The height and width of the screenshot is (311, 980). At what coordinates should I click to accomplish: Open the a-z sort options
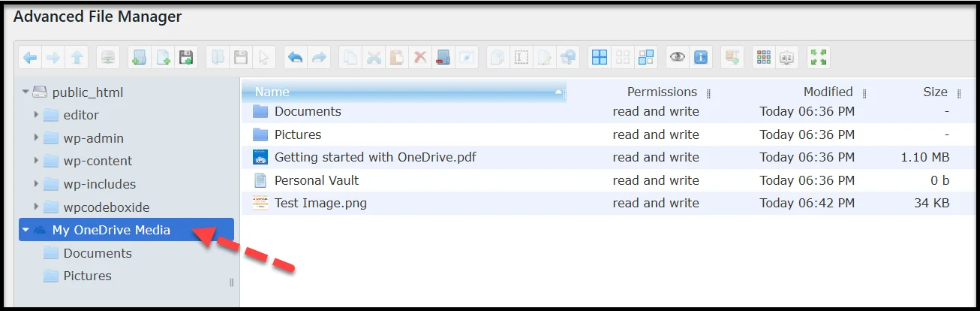point(787,57)
